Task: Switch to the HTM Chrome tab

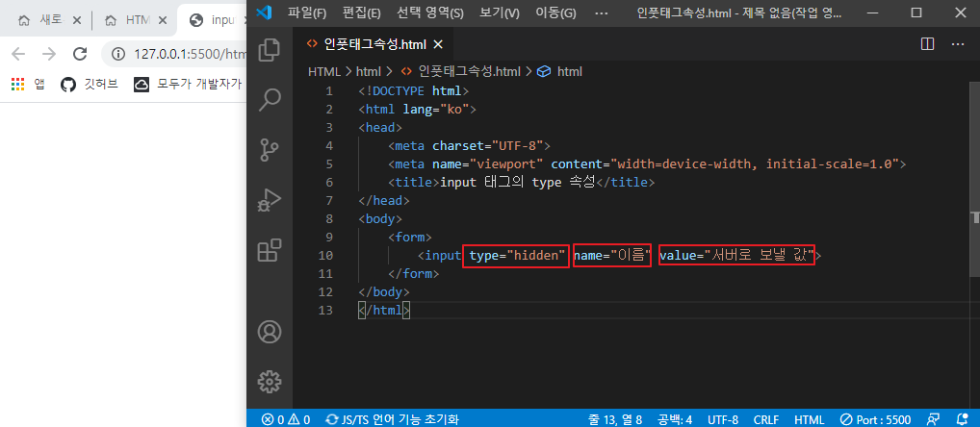Action: (136, 20)
